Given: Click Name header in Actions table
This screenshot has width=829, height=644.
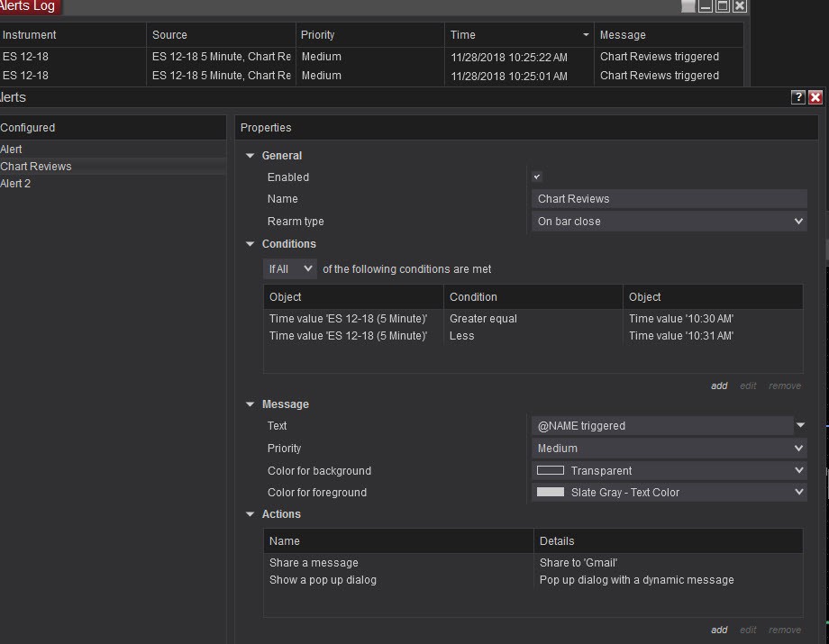Looking at the screenshot, I should (398, 541).
